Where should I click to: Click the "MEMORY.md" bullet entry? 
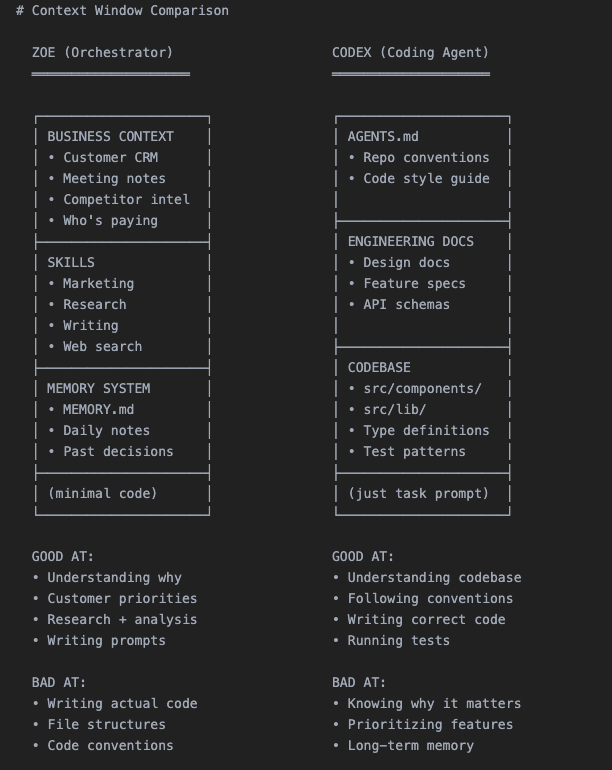(98, 409)
